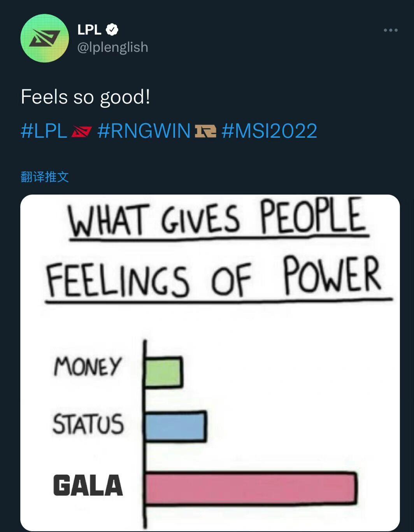Image resolution: width=414 pixels, height=532 pixels.
Task: Open the #RNGWIN hashtag
Action: coord(144,131)
